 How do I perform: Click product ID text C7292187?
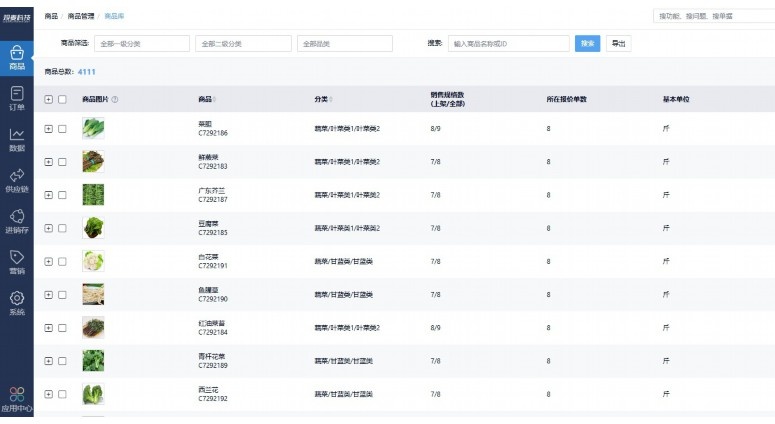click(213, 200)
